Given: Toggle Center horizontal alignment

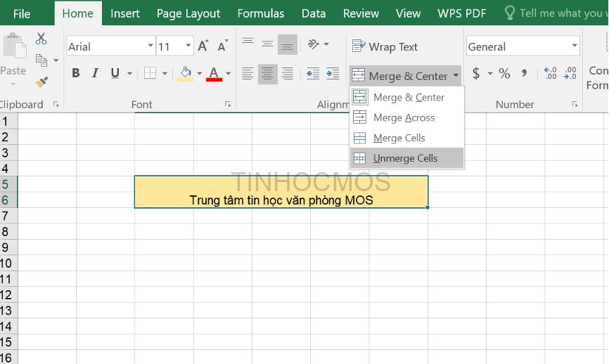Looking at the screenshot, I should click(268, 74).
